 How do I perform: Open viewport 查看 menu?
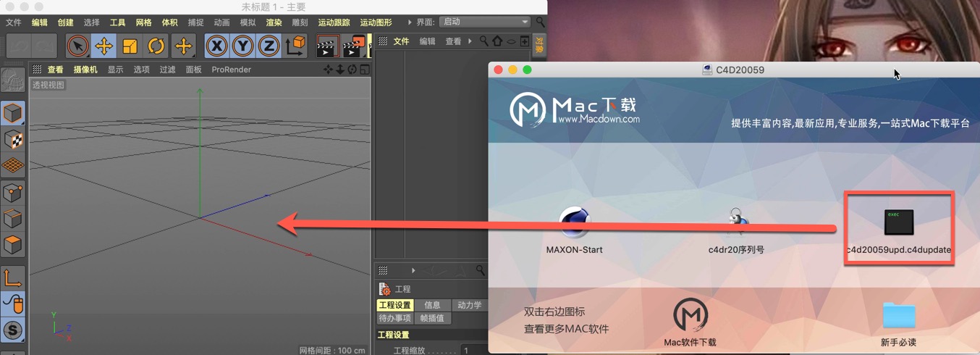[x=56, y=70]
